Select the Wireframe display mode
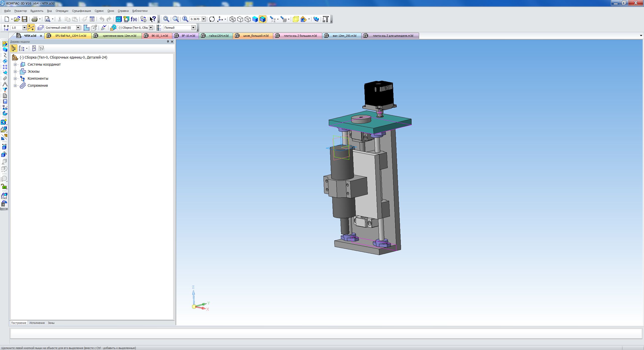The height and width of the screenshot is (350, 644). coord(232,19)
